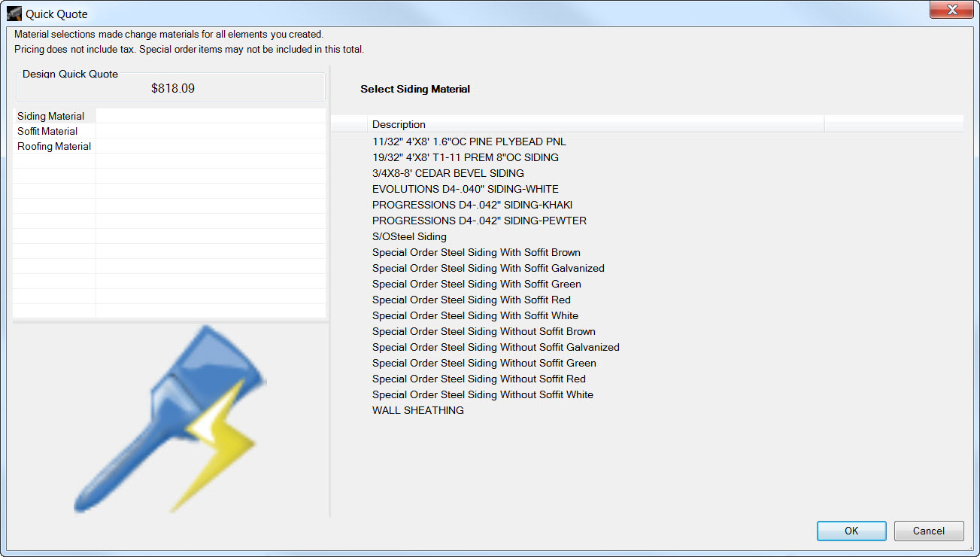Pick Steel Siding With Soffit White
This screenshot has height=557, width=980.
[475, 315]
